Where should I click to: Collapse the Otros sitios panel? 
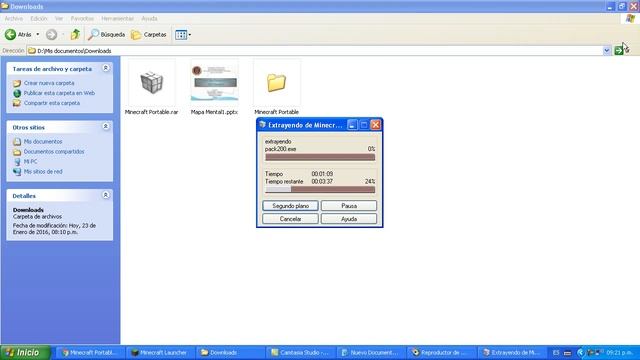(106, 127)
